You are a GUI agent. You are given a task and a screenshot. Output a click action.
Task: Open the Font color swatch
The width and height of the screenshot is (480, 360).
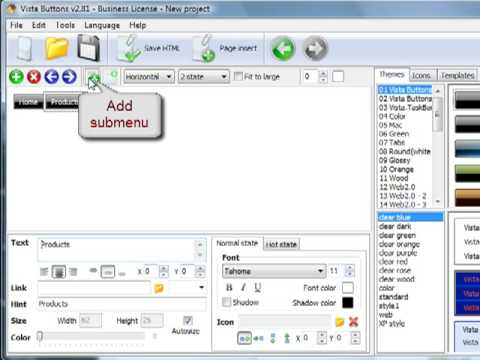pyautogui.click(x=348, y=288)
